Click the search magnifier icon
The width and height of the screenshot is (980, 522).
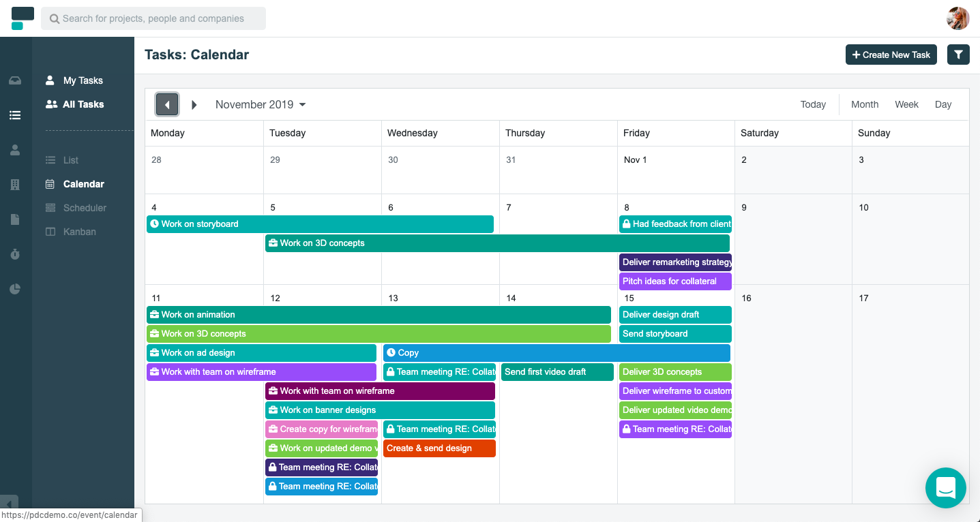coord(54,19)
